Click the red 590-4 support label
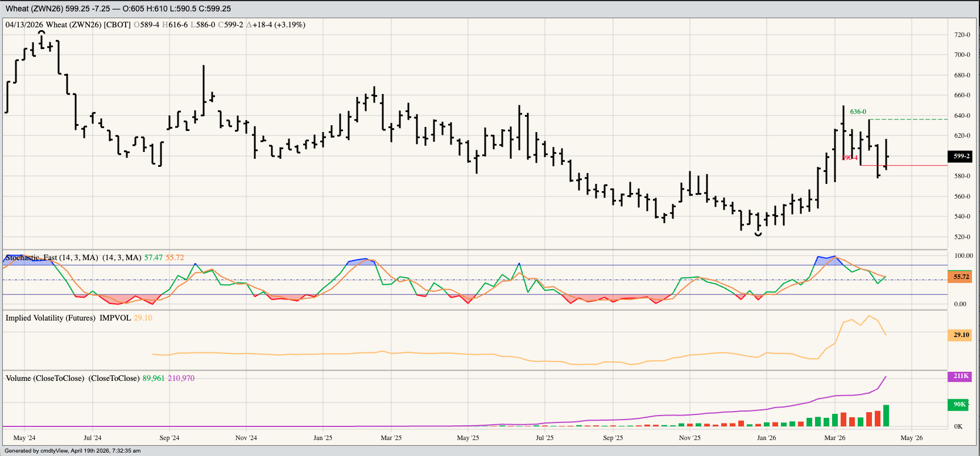Screen dimensions: 980x456 click(850, 158)
